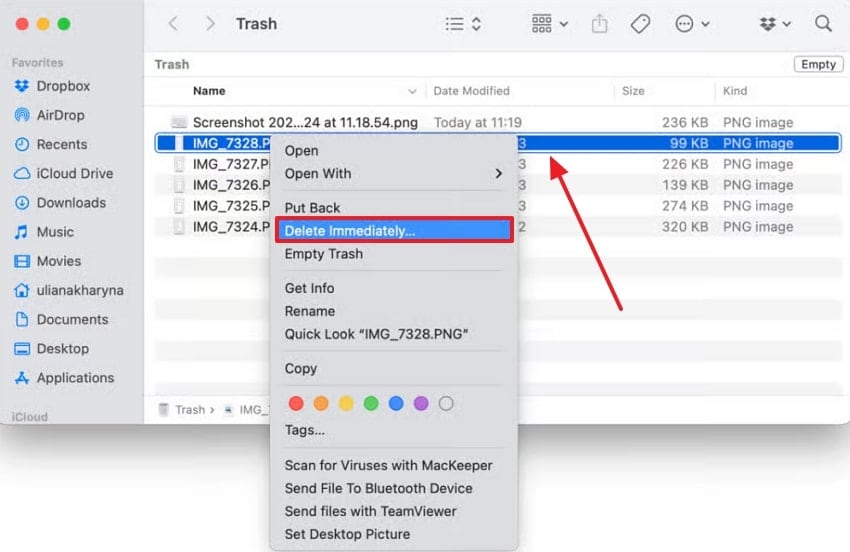Apply the red tag color
Screen dimensions: 850x552
point(296,403)
